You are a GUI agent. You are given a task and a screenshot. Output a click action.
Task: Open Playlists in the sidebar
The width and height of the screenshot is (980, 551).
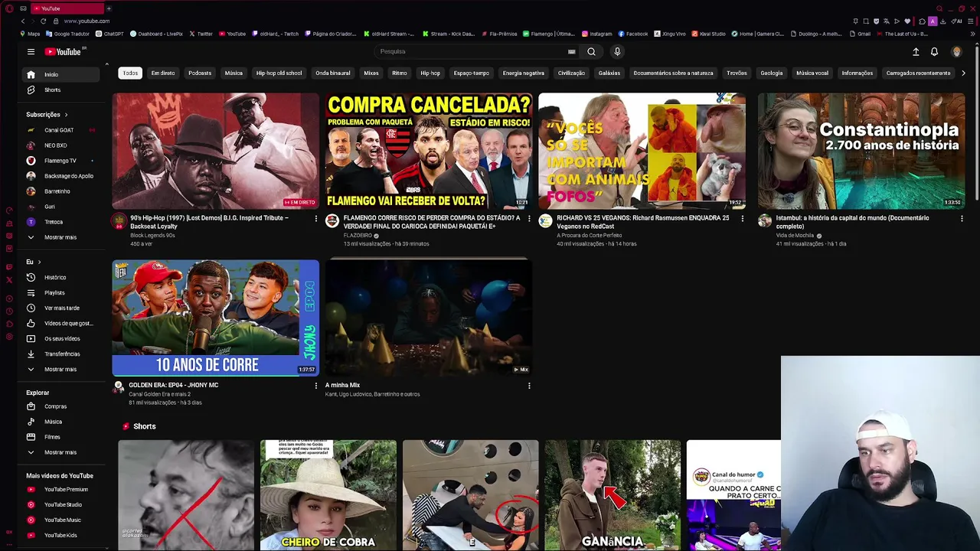coord(61,292)
